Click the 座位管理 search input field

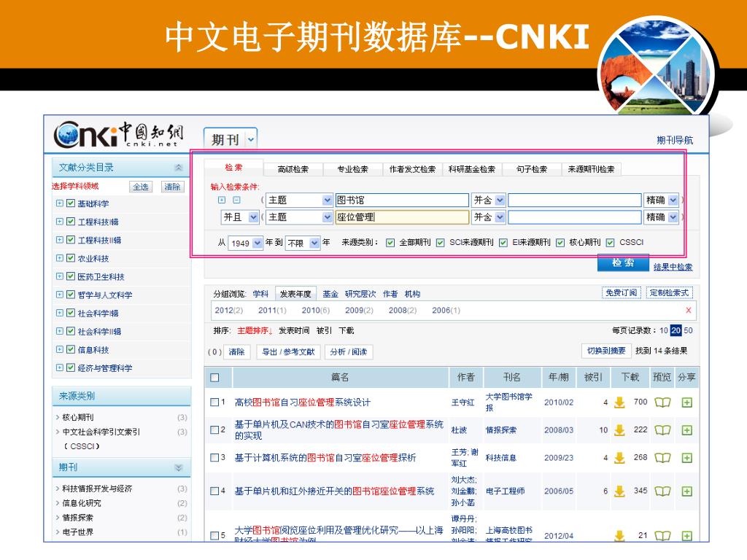pos(402,217)
